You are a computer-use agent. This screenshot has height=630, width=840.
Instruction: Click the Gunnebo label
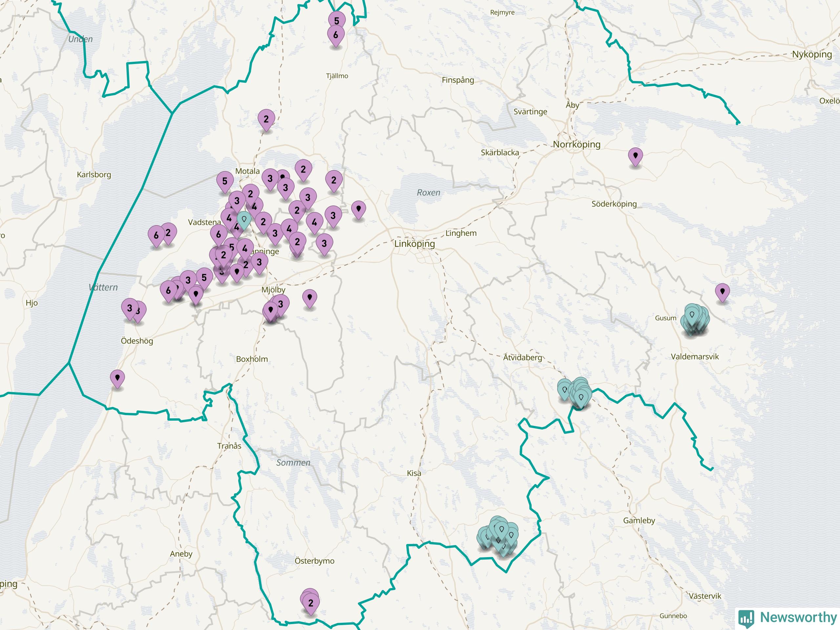coord(673,616)
